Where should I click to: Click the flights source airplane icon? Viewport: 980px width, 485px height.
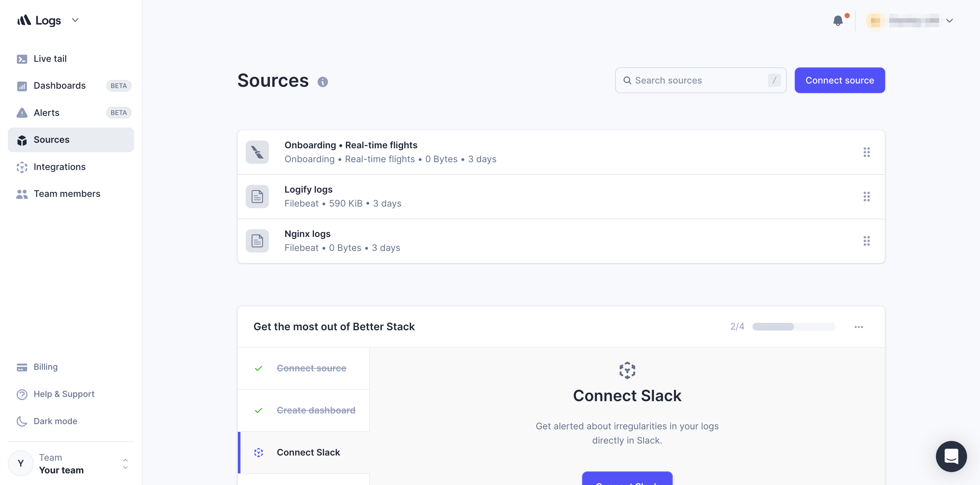(257, 152)
